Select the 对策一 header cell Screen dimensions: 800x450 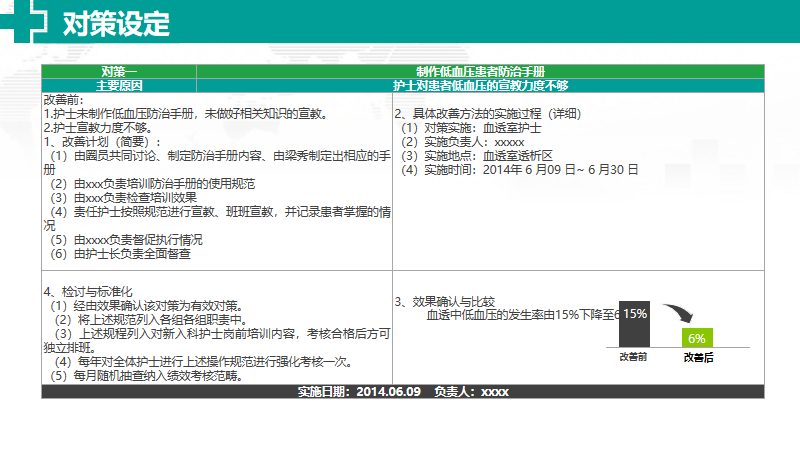tap(119, 71)
